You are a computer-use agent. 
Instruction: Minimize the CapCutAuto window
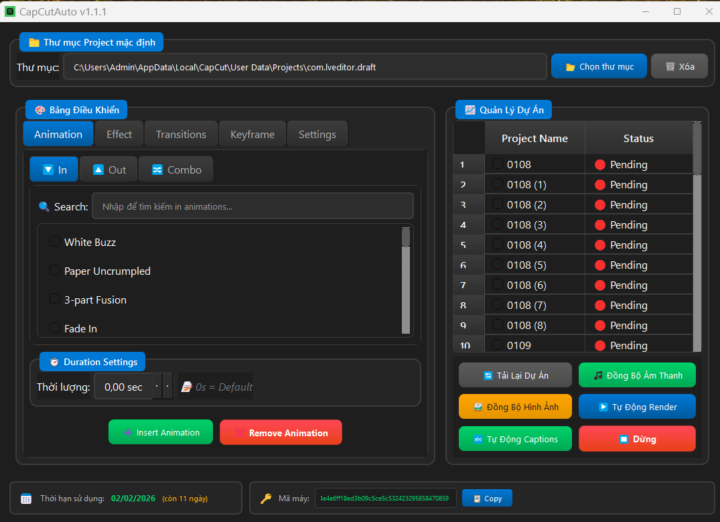click(x=646, y=11)
